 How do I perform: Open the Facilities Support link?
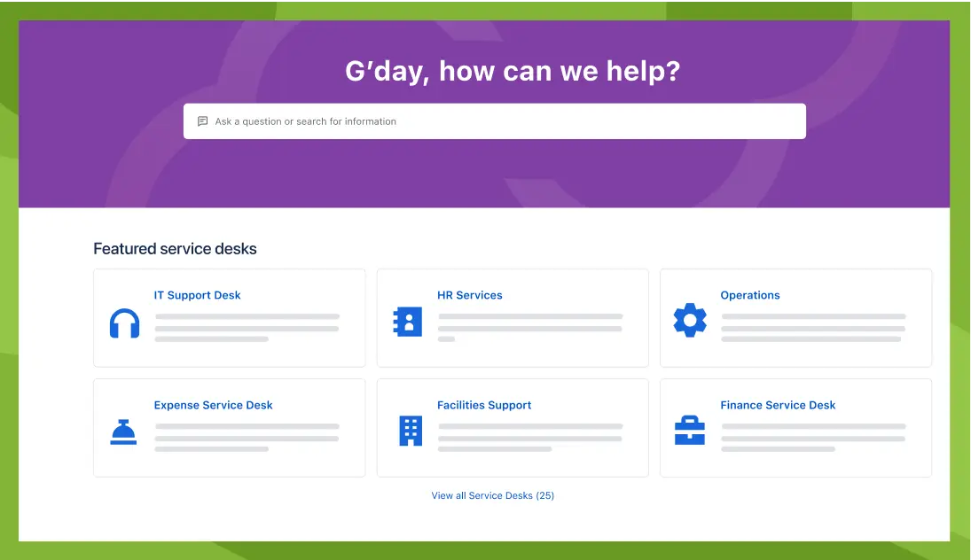(484, 405)
